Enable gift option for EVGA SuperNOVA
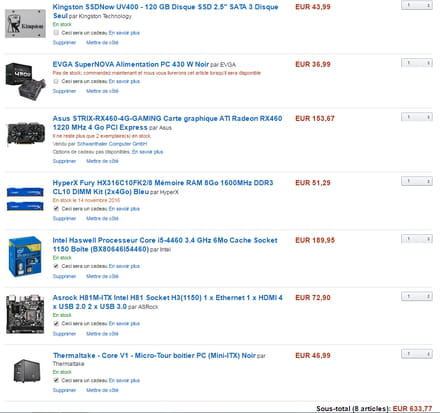 tap(56, 81)
